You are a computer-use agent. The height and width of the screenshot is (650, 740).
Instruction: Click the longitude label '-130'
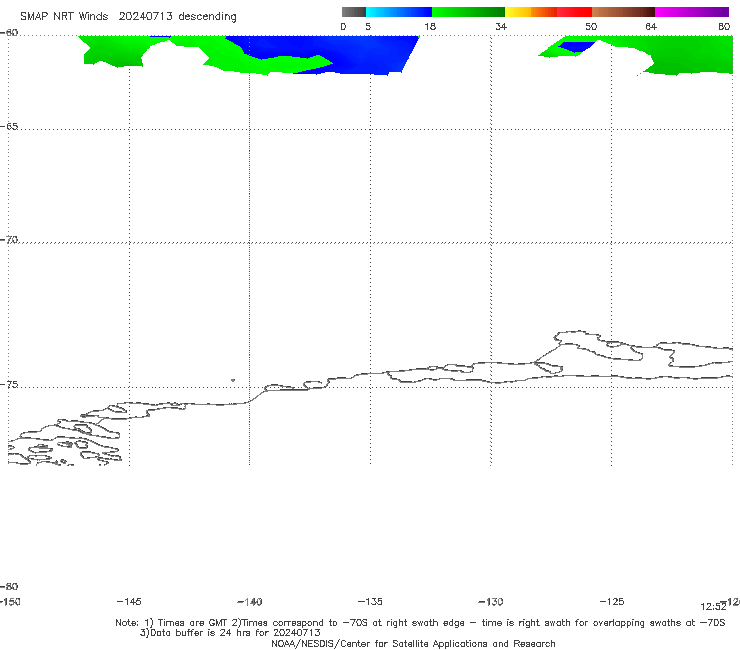(x=491, y=601)
